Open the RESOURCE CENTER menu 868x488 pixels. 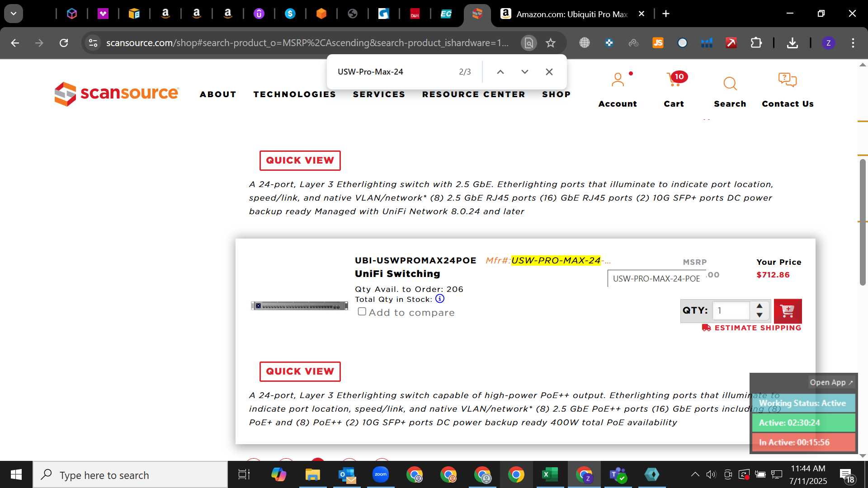474,94
